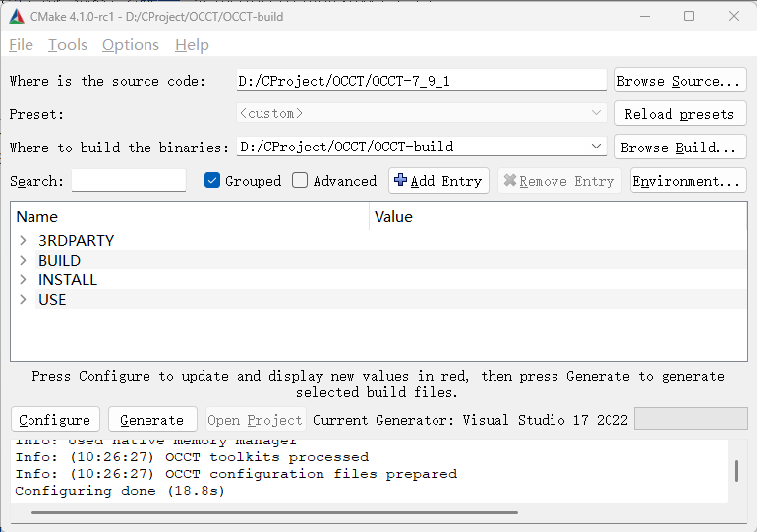Expand the 3RDPARTY group

23,240
